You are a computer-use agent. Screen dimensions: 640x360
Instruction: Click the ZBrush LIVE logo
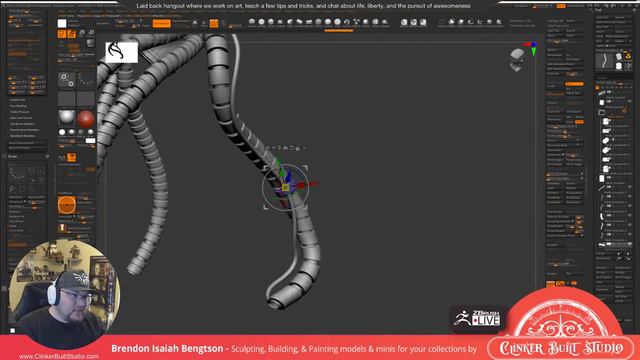tap(478, 318)
